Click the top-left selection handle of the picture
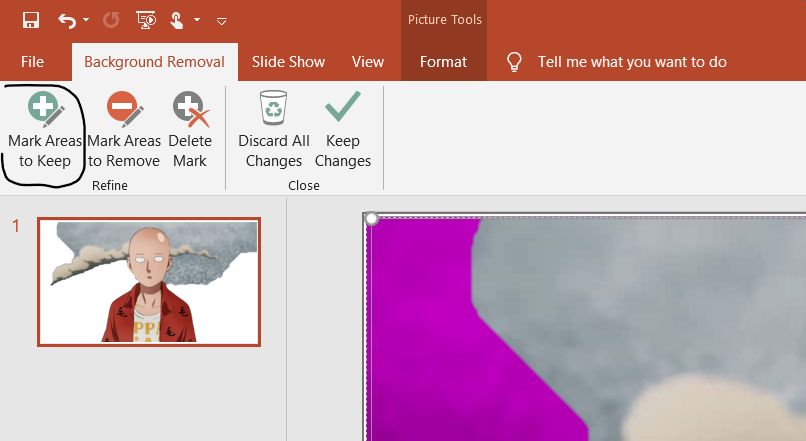This screenshot has height=441, width=806. click(x=371, y=219)
